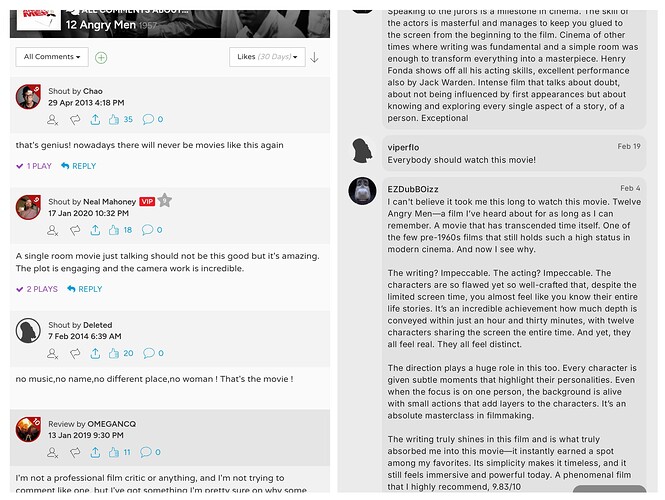This screenshot has height=500, width=665.
Task: Open EZDubBOizz profile avatar
Action: click(x=362, y=191)
